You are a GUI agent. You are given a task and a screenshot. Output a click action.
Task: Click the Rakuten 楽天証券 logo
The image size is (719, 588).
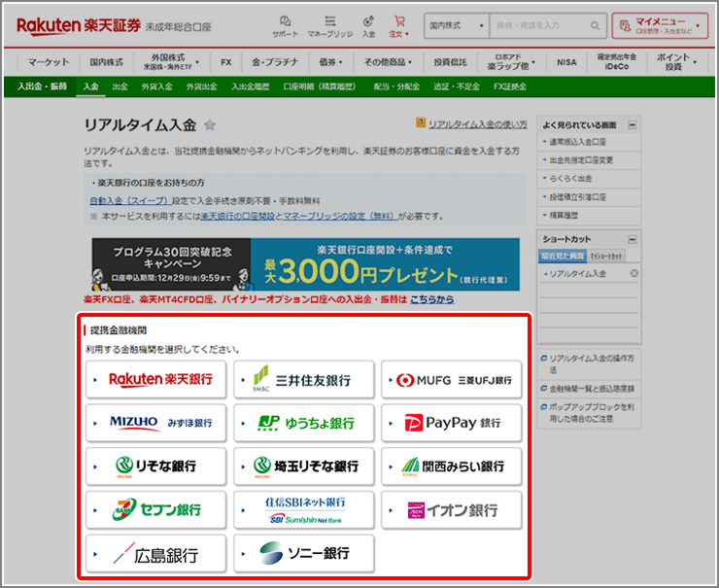pyautogui.click(x=79, y=25)
